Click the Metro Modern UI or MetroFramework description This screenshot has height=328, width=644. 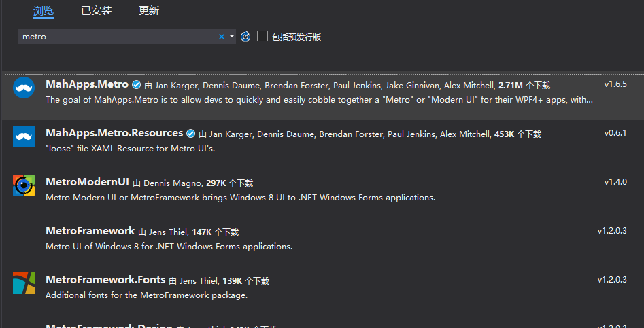click(x=240, y=198)
